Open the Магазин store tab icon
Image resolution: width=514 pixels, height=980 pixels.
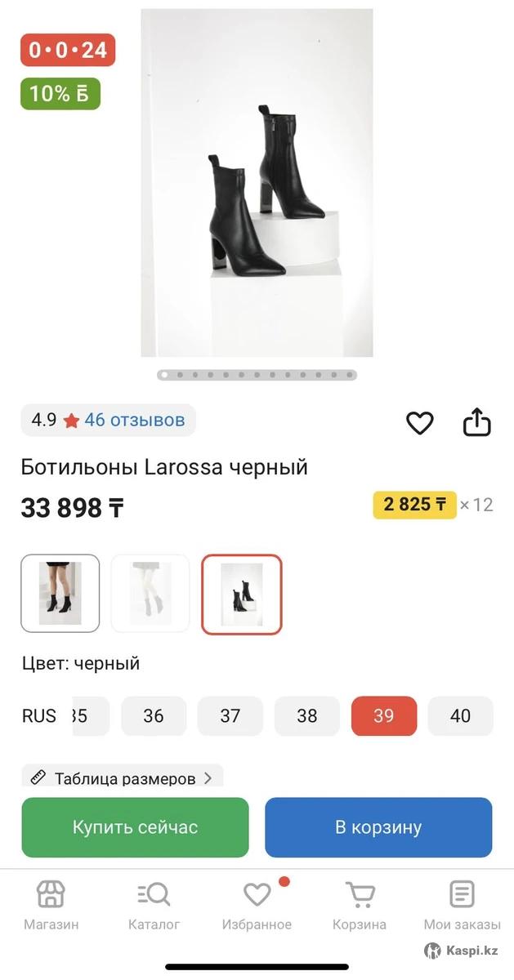[x=51, y=894]
